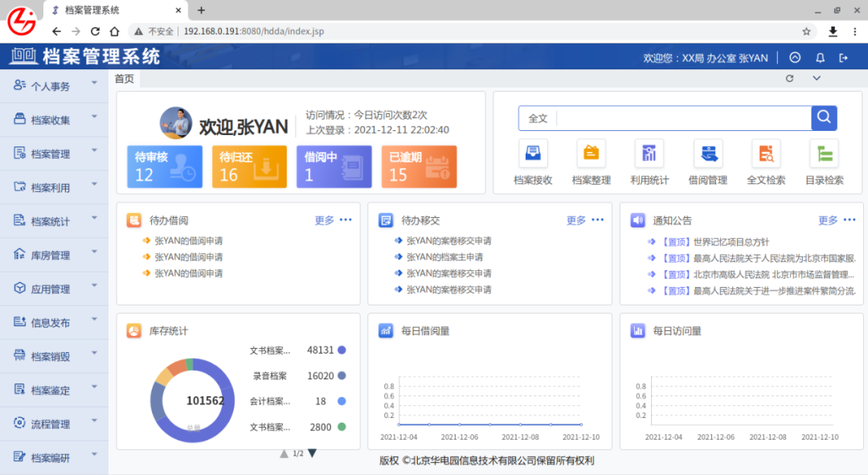Open the 档案接收 shortcut icon
868x475 pixels.
tap(533, 154)
